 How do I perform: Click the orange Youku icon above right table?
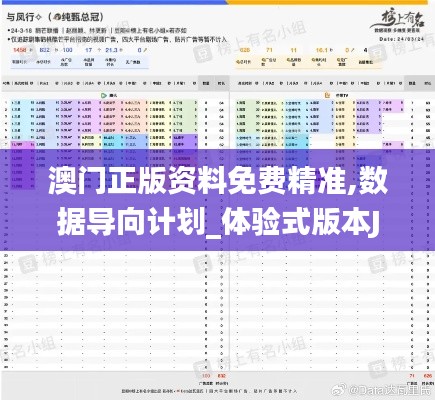tap(328, 95)
